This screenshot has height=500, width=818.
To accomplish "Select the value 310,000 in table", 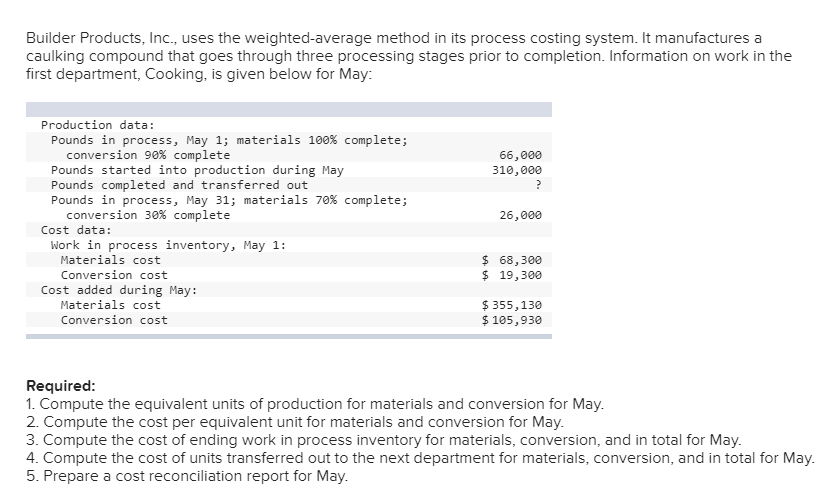I will coord(516,170).
